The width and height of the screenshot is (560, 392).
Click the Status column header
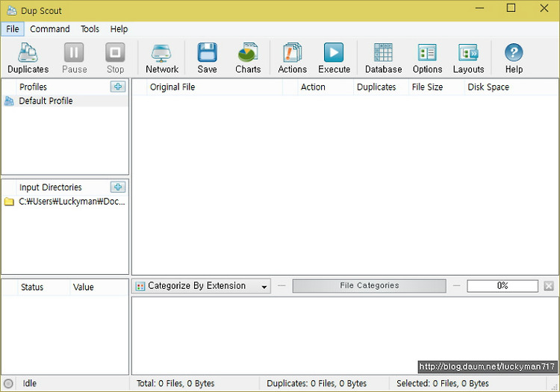pos(43,287)
